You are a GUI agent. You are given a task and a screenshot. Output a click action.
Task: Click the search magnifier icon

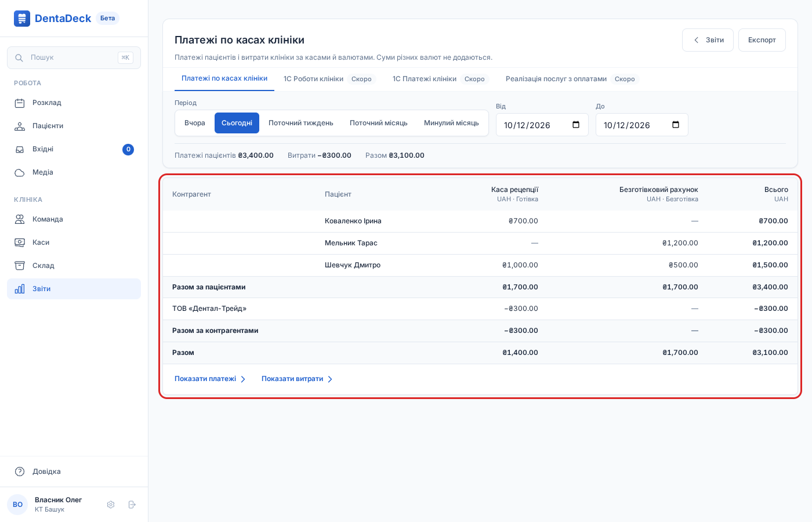click(19, 58)
